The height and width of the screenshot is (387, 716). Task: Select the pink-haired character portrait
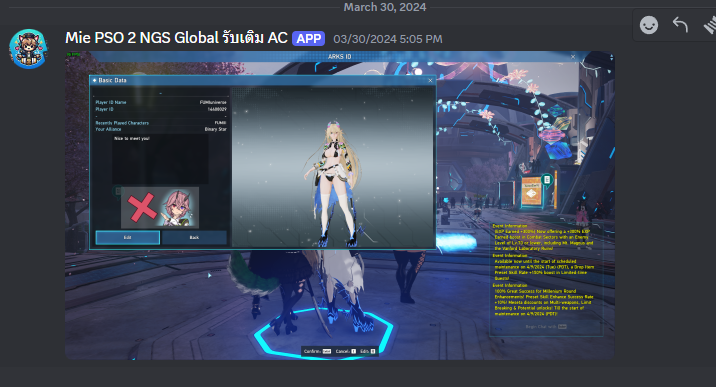(179, 208)
